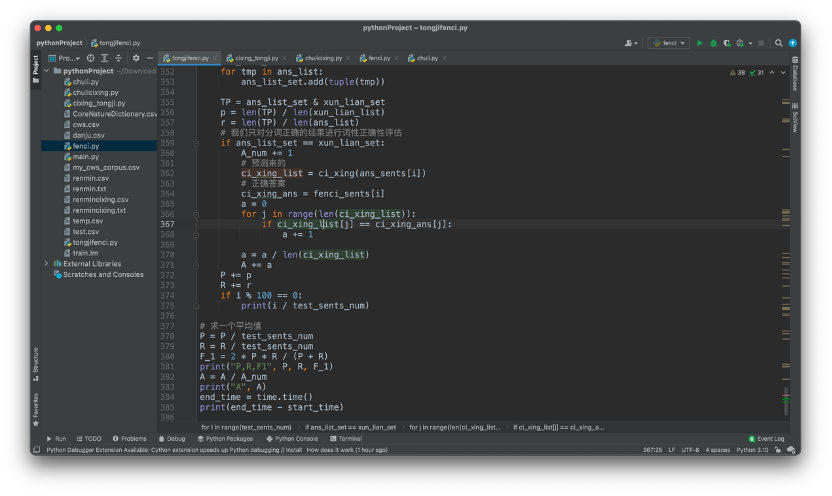Select opened file in Project tree icon
Screen dimensions: 832x496
[x=90, y=58]
